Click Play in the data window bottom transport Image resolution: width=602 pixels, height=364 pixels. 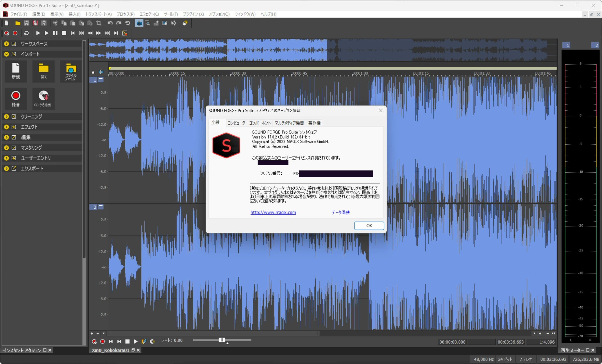pos(136,341)
